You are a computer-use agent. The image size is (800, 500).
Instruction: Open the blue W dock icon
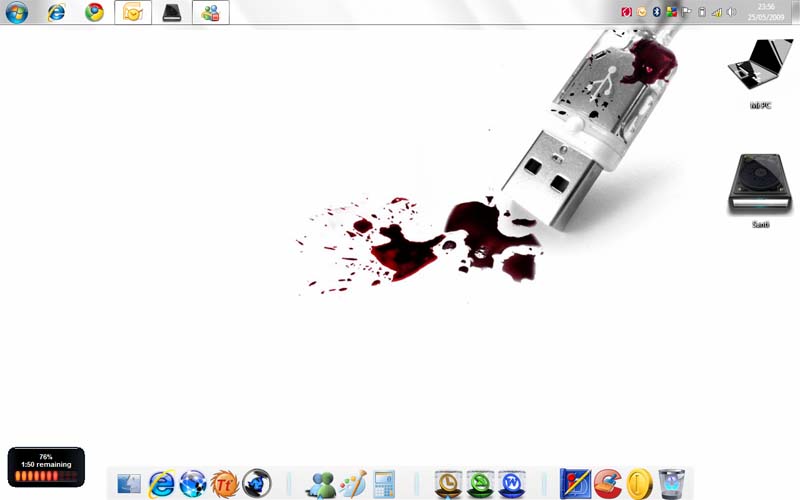point(512,484)
